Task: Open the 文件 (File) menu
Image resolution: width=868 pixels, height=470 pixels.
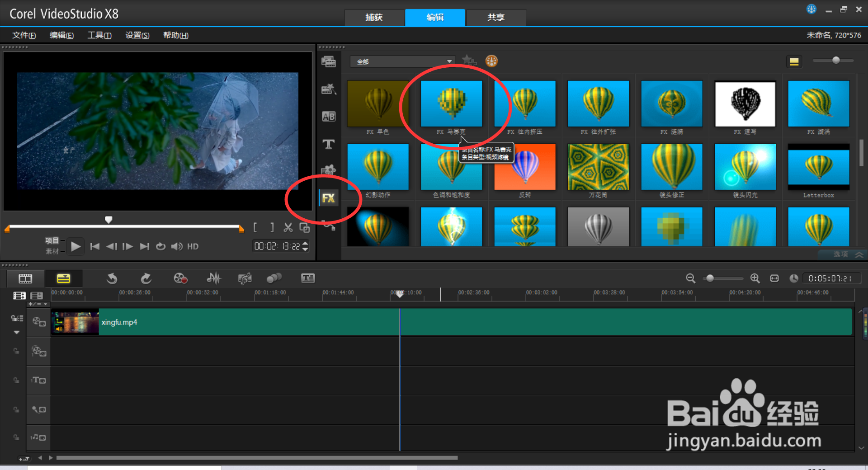Action: (x=24, y=35)
